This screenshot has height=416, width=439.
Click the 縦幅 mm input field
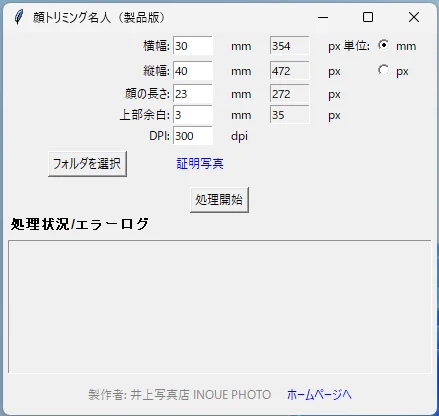[193, 70]
